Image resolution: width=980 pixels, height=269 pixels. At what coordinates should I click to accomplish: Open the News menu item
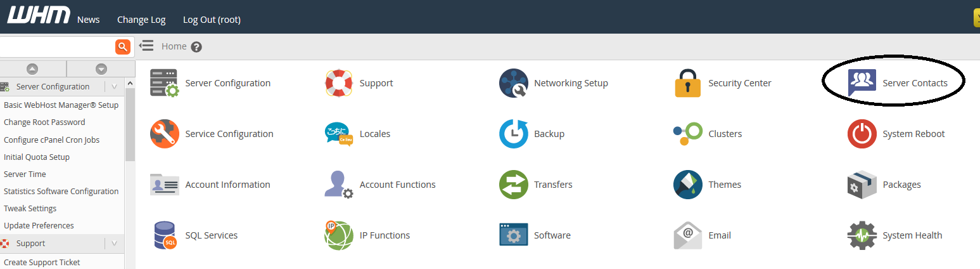(89, 20)
